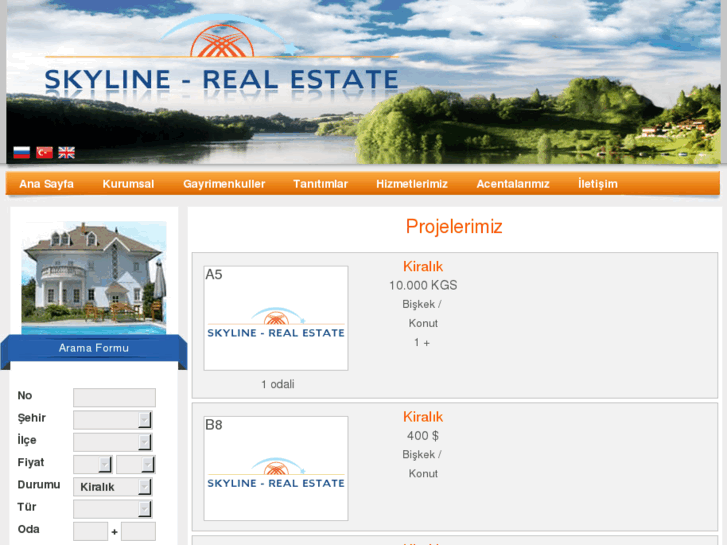This screenshot has width=727, height=545.
Task: Open the Gayrimenkuller menu item
Action: pos(224,184)
